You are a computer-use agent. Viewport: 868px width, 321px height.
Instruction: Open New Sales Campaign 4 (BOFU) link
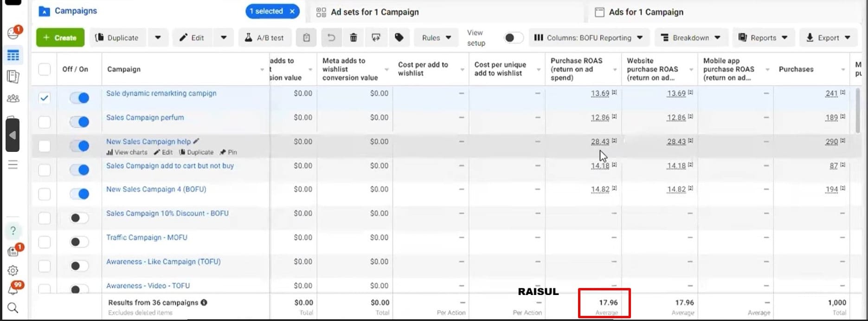click(156, 189)
